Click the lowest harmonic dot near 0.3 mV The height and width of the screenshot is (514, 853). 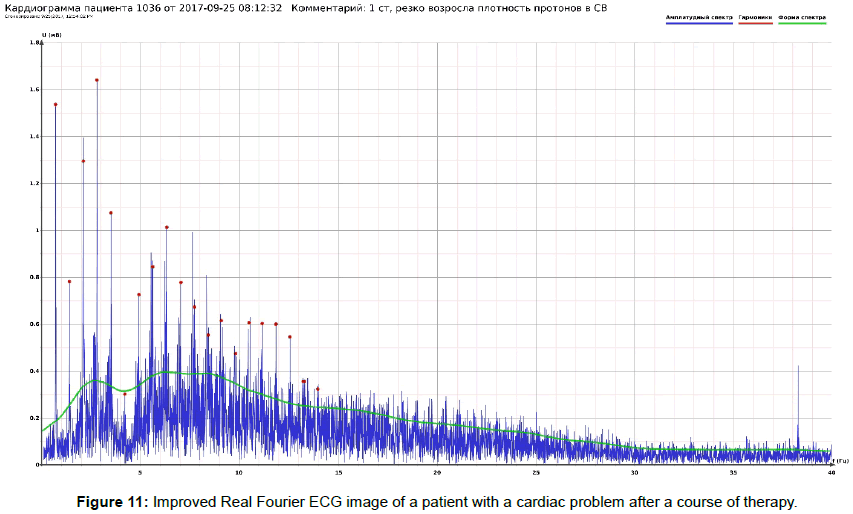pyautogui.click(x=125, y=394)
